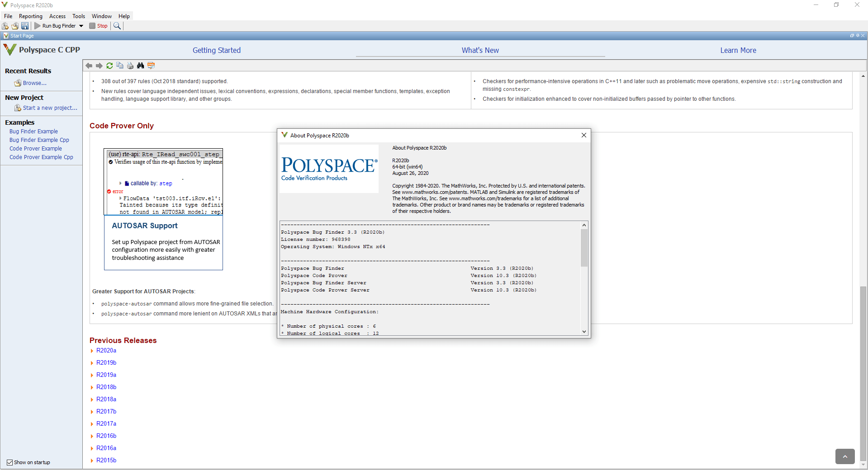Click the 'Machine Hardware Configuration:' line
The height and width of the screenshot is (470, 868).
click(330, 312)
